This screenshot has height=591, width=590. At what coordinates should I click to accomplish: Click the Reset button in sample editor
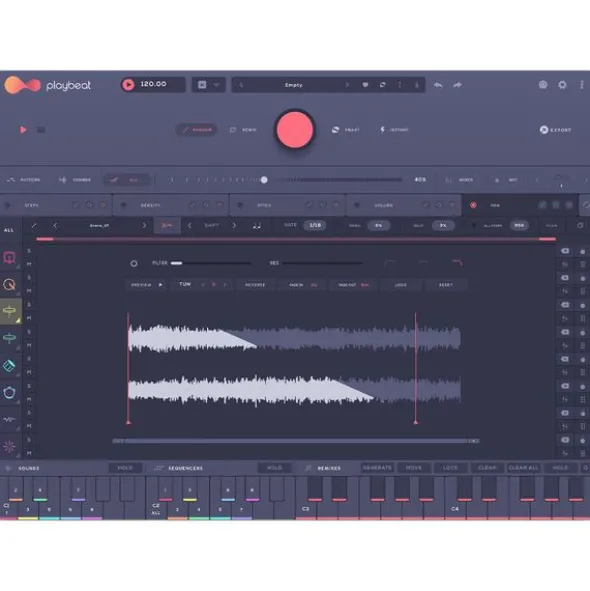point(446,285)
